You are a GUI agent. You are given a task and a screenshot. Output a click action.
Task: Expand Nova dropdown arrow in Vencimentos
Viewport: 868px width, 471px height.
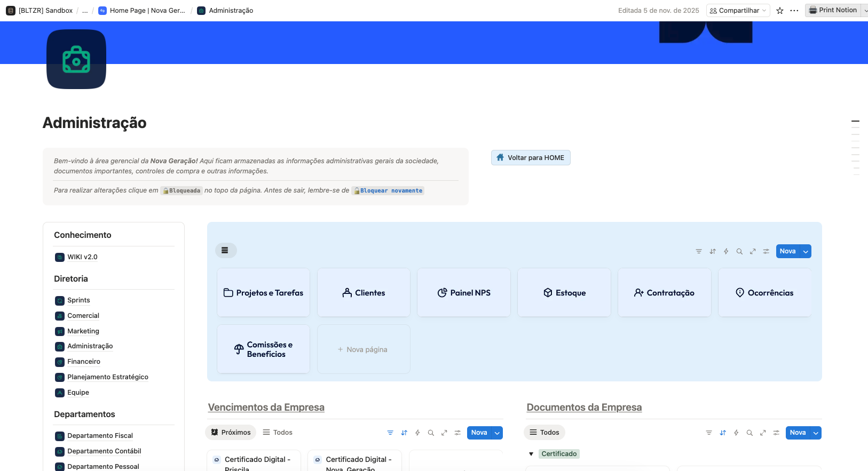click(497, 433)
